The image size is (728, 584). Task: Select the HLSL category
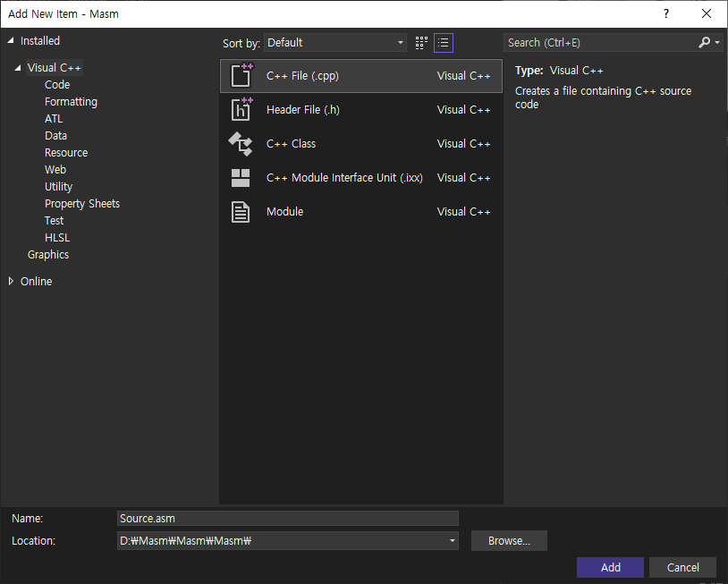[57, 238]
